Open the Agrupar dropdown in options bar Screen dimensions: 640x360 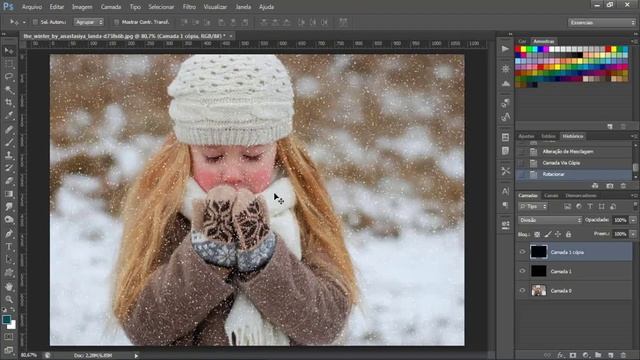[89, 22]
